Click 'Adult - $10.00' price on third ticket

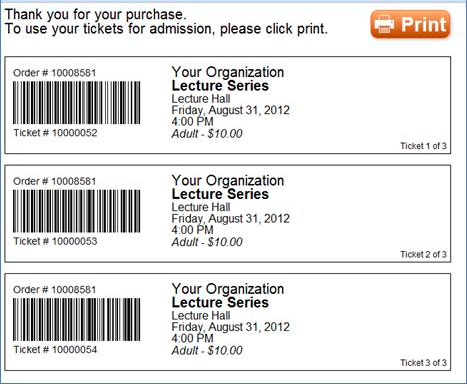tap(207, 350)
